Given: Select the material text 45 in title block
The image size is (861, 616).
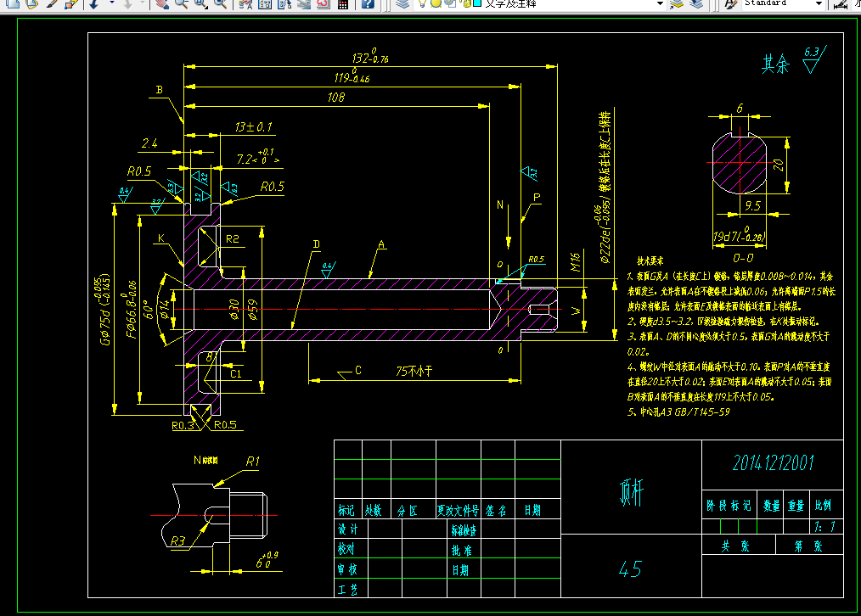Looking at the screenshot, I should pyautogui.click(x=630, y=568).
